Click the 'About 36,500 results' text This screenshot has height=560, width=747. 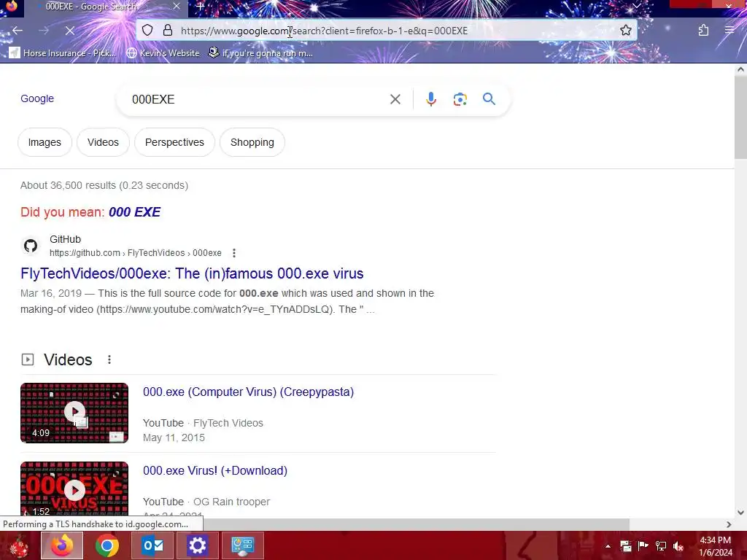[104, 185]
